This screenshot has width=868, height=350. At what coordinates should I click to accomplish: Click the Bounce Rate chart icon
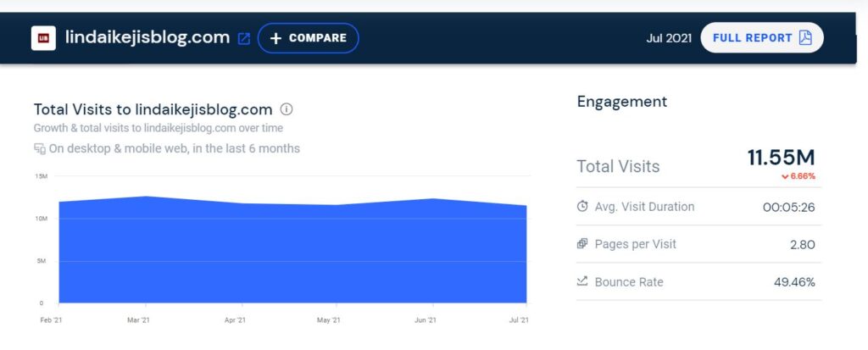point(582,281)
